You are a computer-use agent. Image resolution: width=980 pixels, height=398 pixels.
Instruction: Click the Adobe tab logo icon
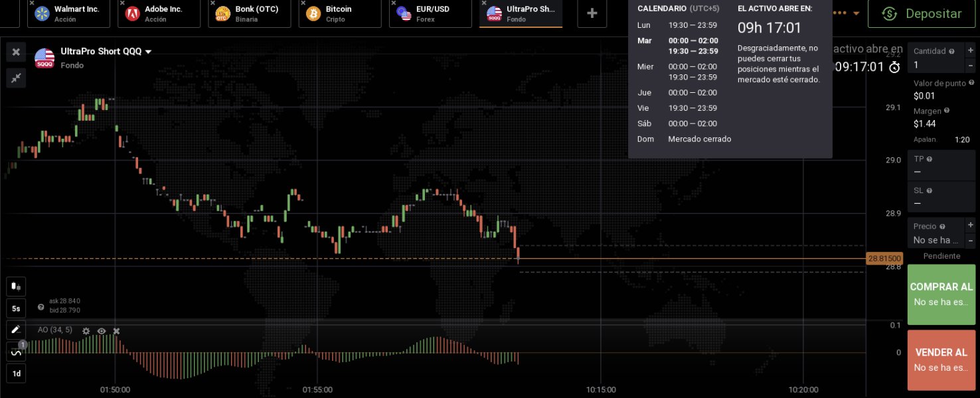[x=133, y=13]
